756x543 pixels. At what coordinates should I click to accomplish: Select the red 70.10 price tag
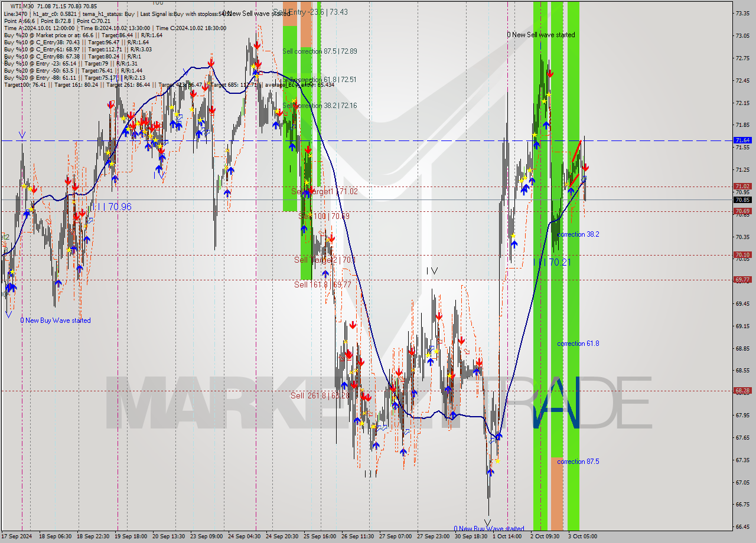pyautogui.click(x=742, y=255)
